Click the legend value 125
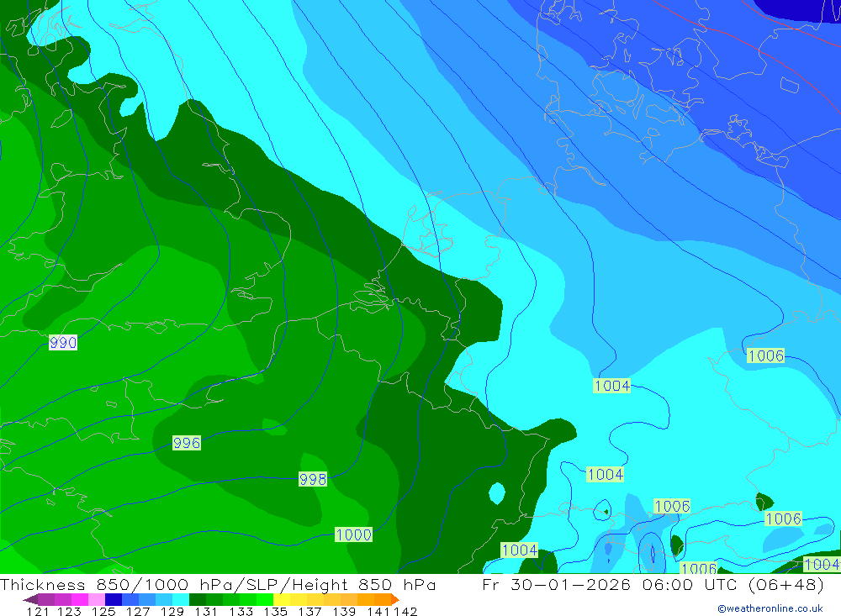The height and width of the screenshot is (616, 841). 103,612
